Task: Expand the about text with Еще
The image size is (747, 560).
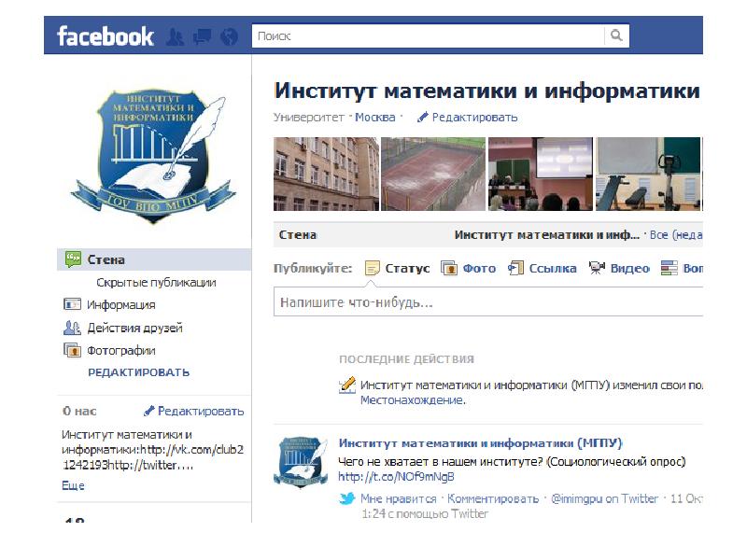Action: 73,485
